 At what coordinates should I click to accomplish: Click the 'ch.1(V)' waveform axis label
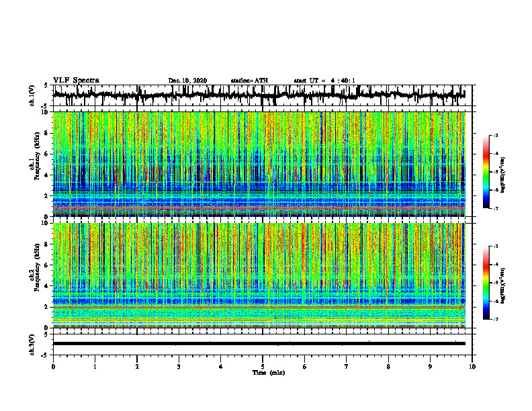(x=32, y=95)
